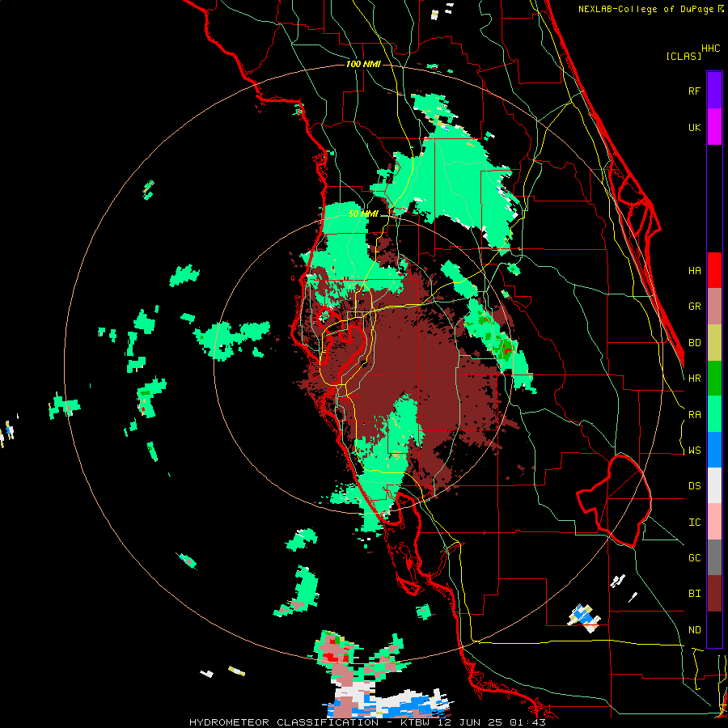Click the red HA legend color swatch
This screenshot has height=728, width=728.
(x=714, y=270)
